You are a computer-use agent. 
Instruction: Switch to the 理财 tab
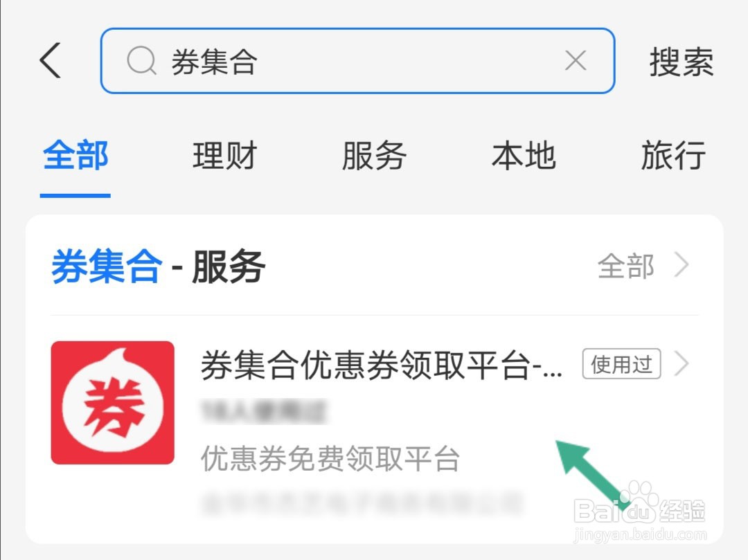coord(224,155)
